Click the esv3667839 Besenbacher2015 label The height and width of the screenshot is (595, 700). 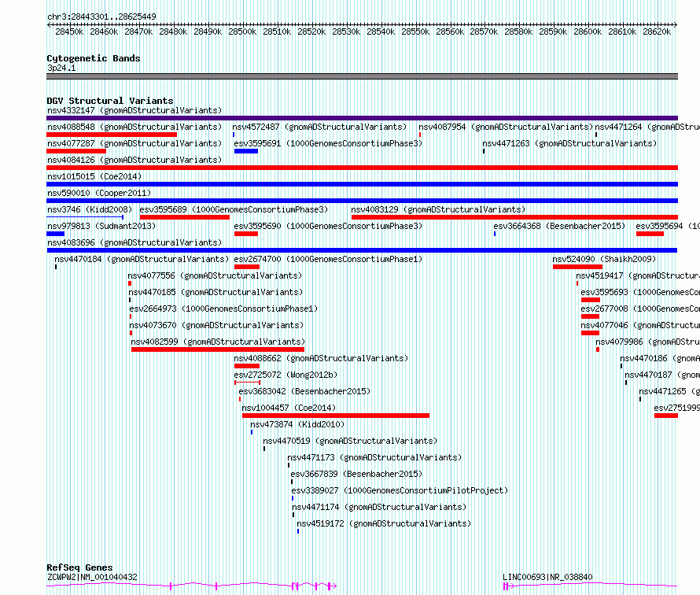point(356,474)
